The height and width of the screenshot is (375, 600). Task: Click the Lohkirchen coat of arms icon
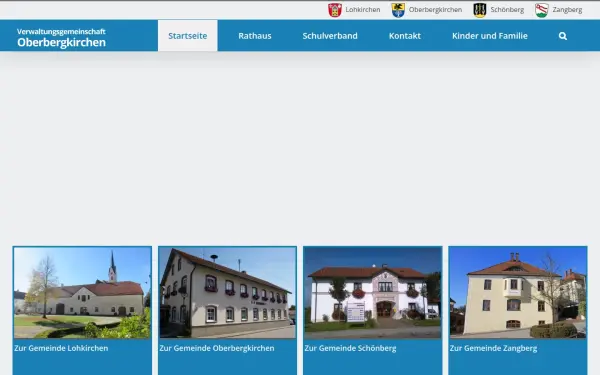pyautogui.click(x=335, y=10)
